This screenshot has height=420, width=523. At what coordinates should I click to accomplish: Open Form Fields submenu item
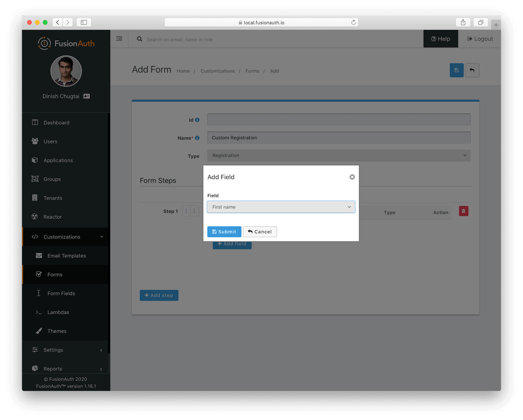click(x=65, y=294)
